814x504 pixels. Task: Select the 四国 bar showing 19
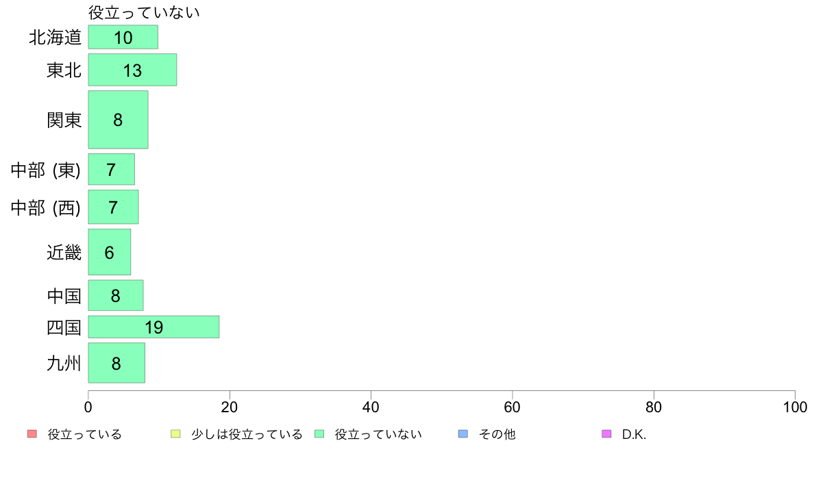point(153,327)
